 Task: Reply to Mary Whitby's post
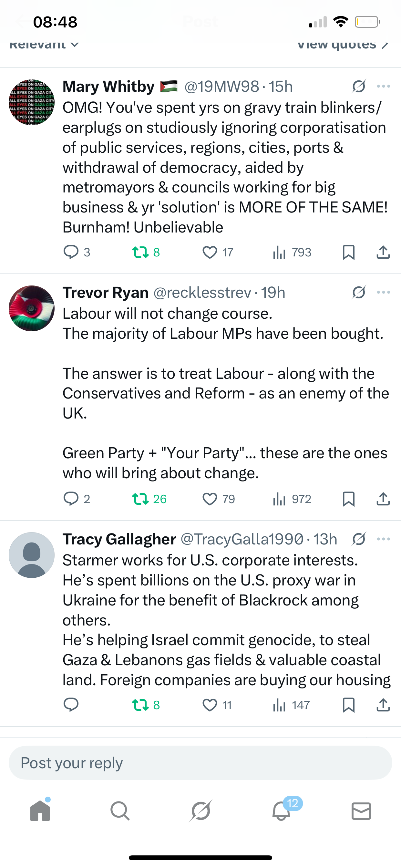71,252
